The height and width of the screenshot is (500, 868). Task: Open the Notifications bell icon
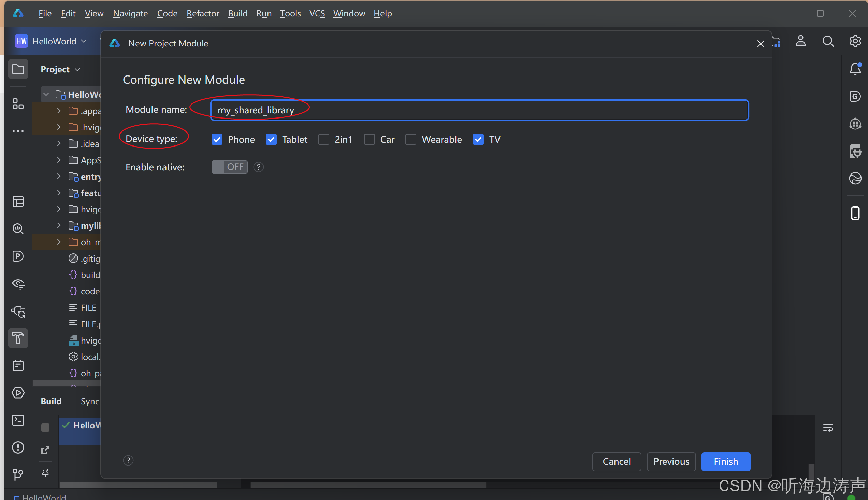click(x=855, y=69)
